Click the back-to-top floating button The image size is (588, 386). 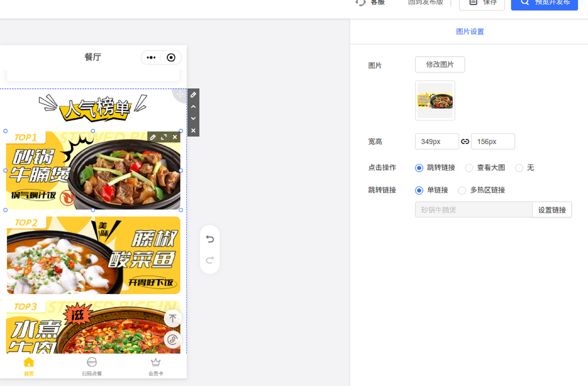(x=172, y=318)
